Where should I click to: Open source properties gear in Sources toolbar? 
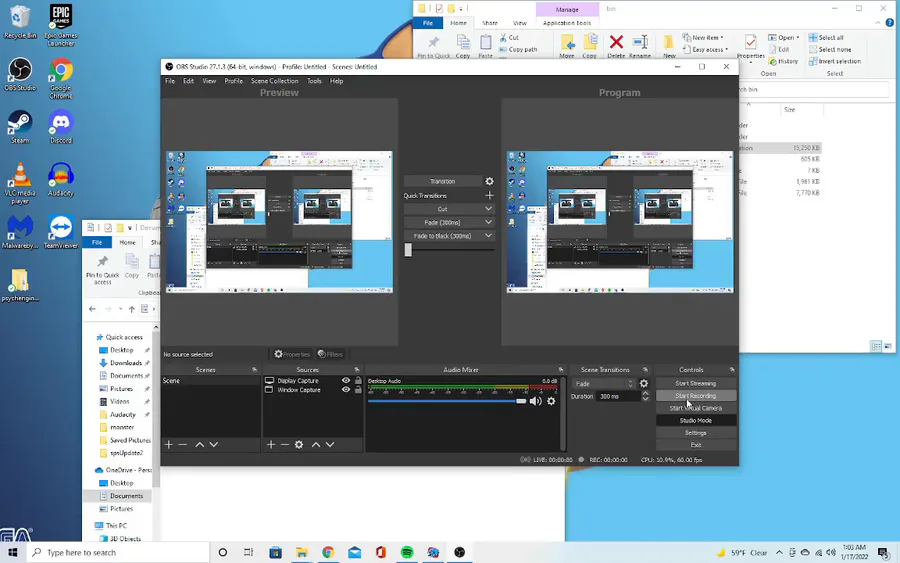(299, 444)
